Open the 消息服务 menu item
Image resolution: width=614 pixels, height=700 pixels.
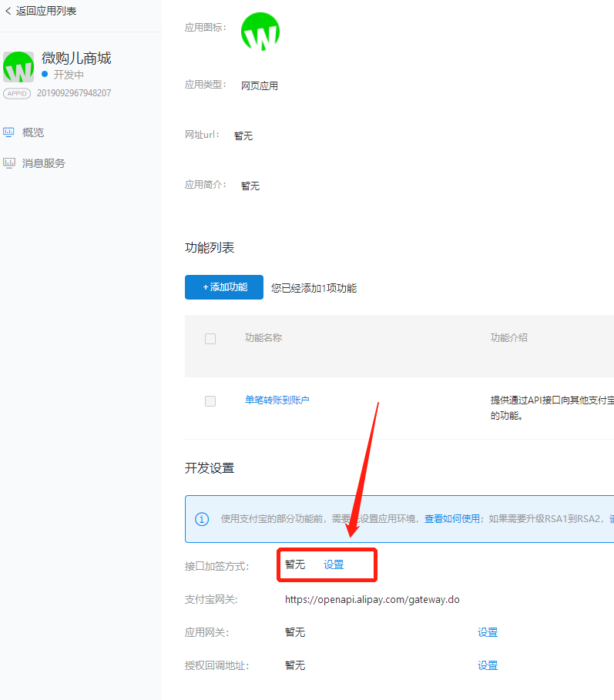[44, 163]
